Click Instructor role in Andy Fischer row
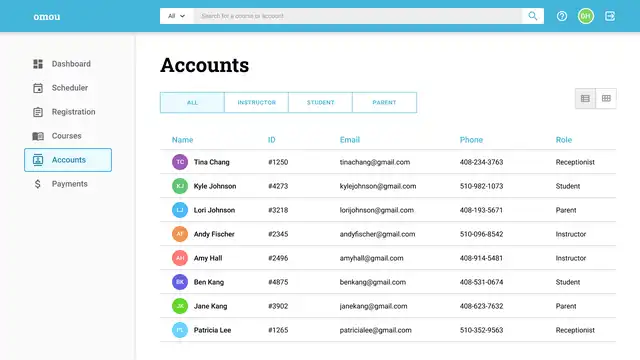 click(x=571, y=234)
